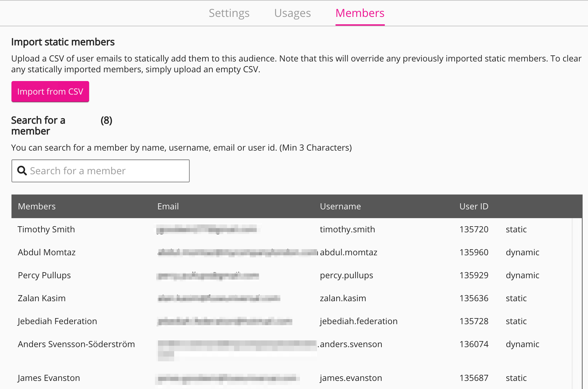Click the Username column header

340,206
